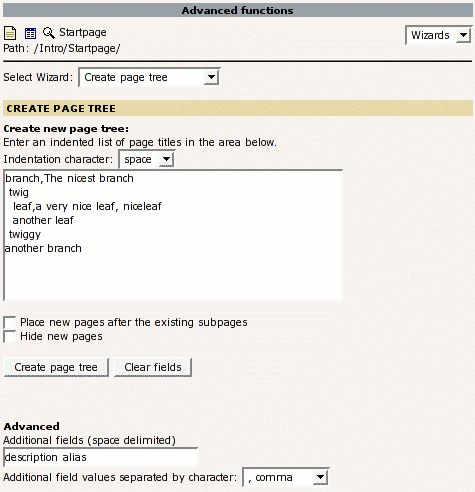Click the Additional fields input box
Viewport: 475px width, 492px height.
coord(100,457)
